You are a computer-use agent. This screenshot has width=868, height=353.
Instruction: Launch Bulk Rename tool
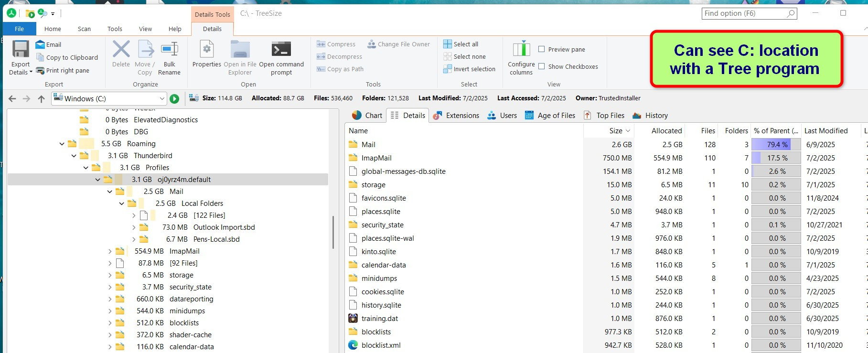[x=169, y=58]
